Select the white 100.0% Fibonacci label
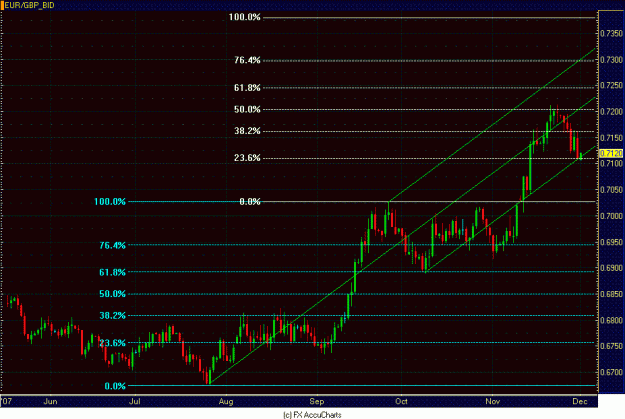Viewport: 625px width, 419px height. click(244, 17)
